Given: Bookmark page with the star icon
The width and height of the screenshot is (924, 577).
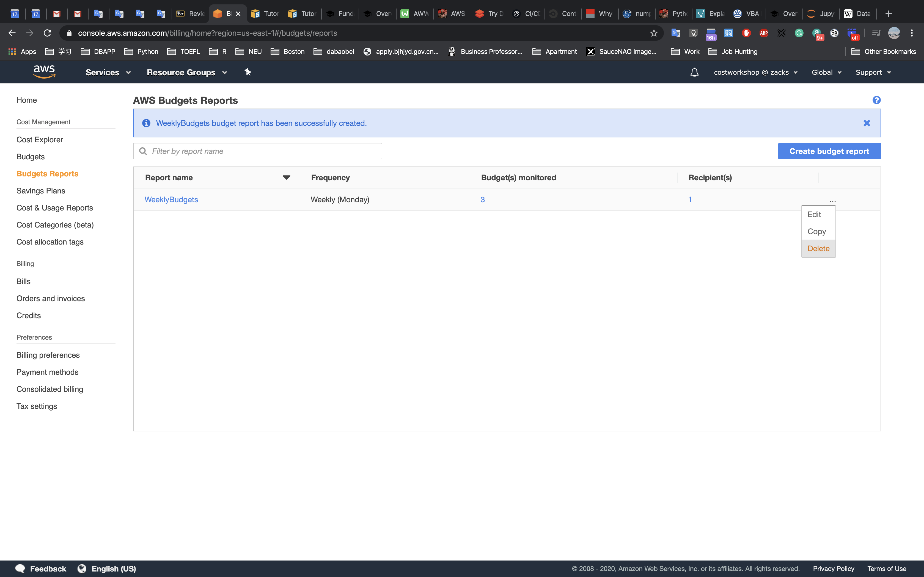Looking at the screenshot, I should (x=654, y=33).
